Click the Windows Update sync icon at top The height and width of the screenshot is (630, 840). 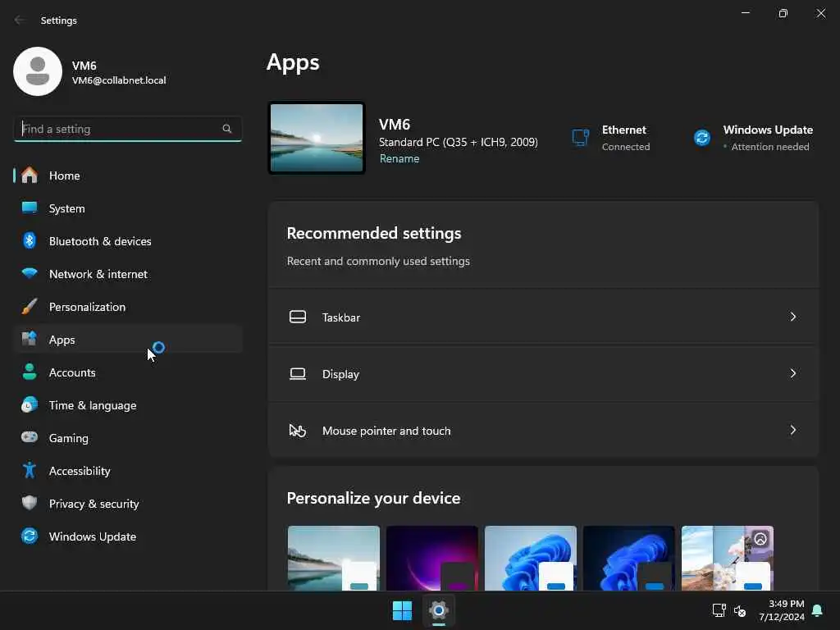point(702,138)
